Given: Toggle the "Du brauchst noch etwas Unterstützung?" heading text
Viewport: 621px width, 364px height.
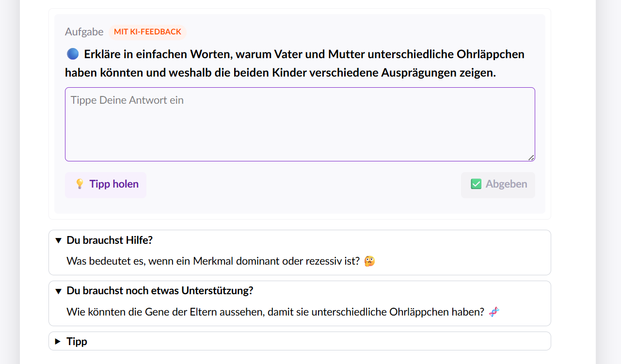Looking at the screenshot, I should pos(160,291).
